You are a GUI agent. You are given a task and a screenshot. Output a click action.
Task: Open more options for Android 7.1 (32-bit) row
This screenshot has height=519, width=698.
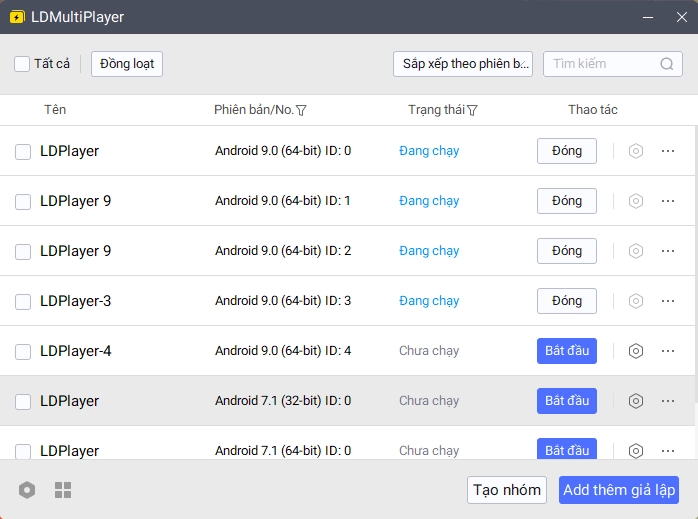click(668, 401)
